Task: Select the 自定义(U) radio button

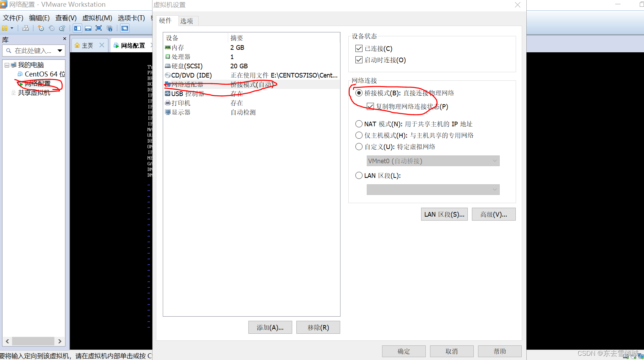Action: [x=359, y=147]
